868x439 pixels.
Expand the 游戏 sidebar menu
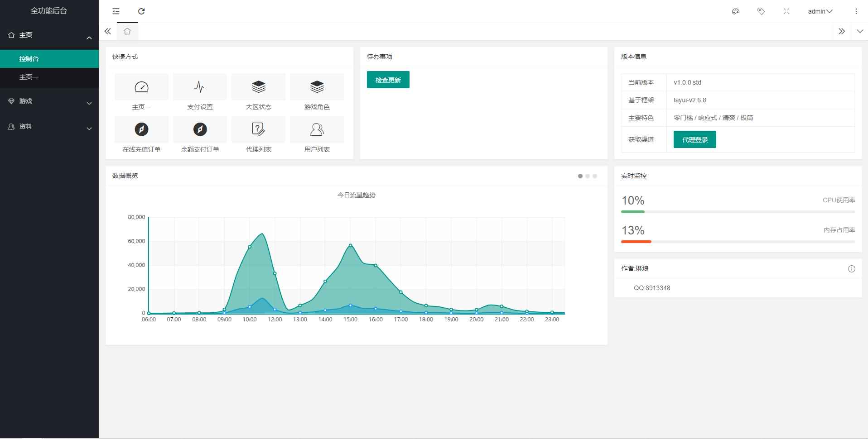click(x=49, y=101)
